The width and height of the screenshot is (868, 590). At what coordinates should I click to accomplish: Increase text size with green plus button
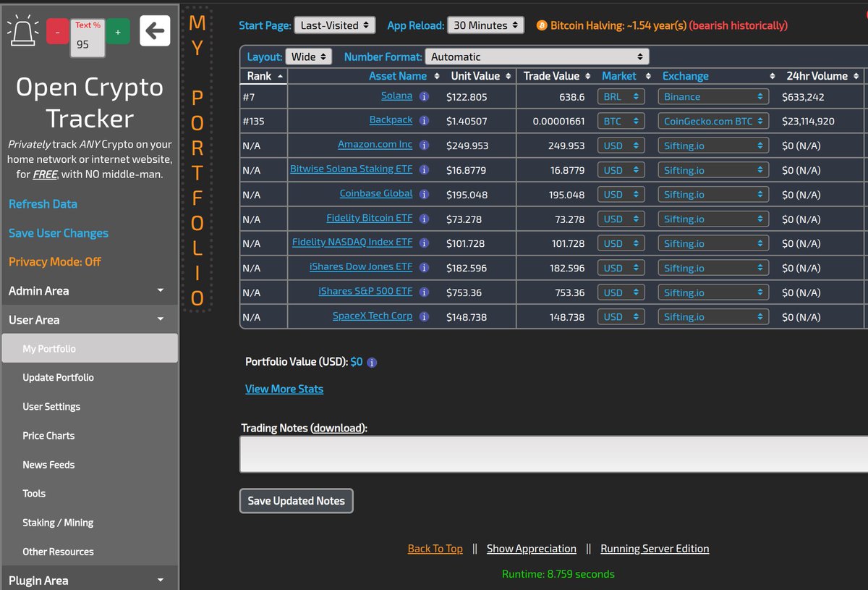click(x=118, y=32)
